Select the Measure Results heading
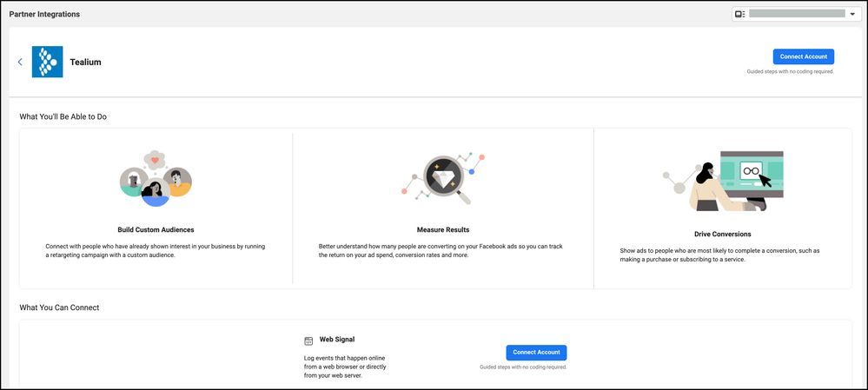 click(x=443, y=230)
